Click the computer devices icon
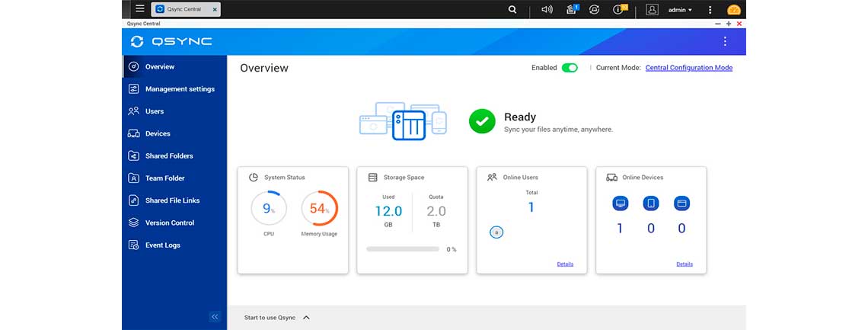The height and width of the screenshot is (330, 868). [620, 203]
